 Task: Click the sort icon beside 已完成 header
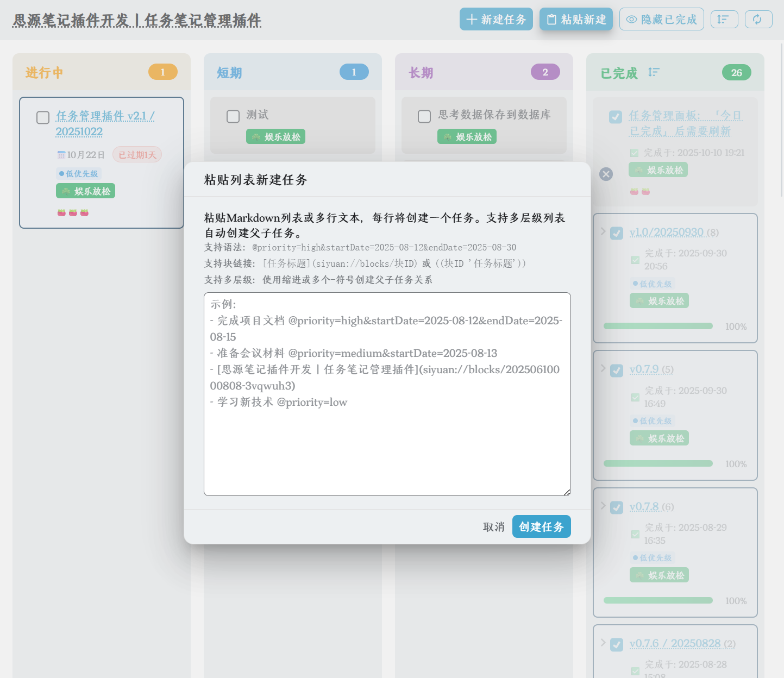click(654, 72)
